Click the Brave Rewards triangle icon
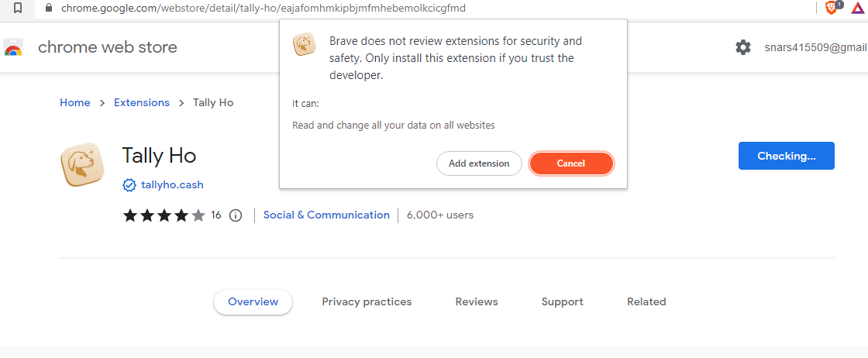 tap(857, 9)
